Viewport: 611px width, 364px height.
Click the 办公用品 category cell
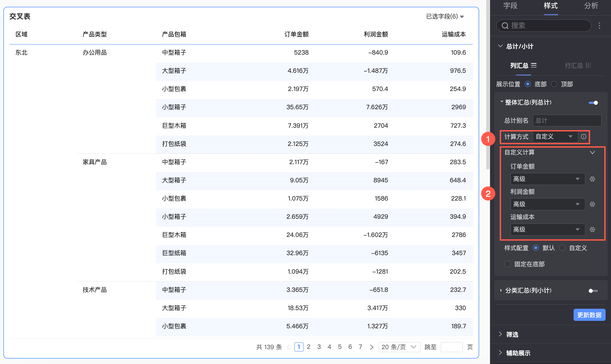pyautogui.click(x=95, y=52)
